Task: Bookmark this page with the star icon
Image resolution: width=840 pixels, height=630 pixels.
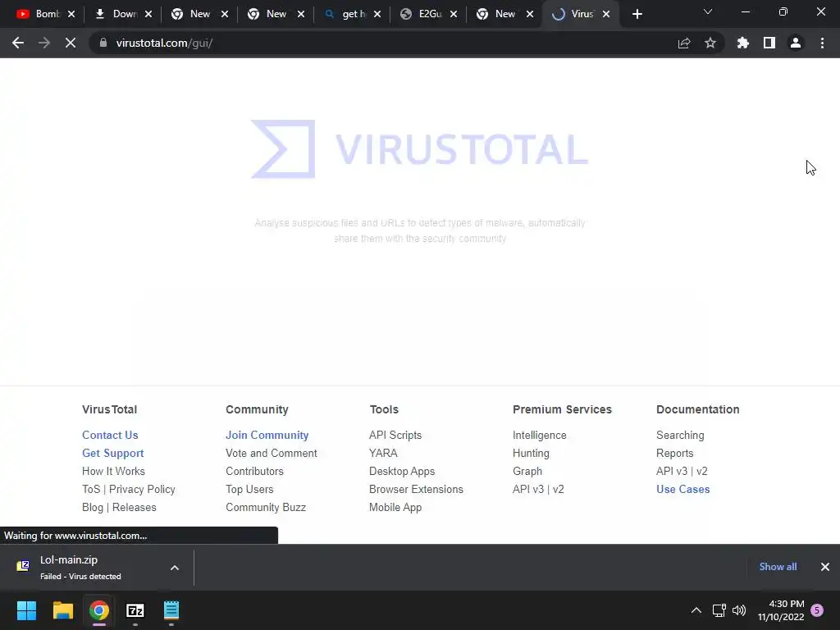Action: (710, 43)
